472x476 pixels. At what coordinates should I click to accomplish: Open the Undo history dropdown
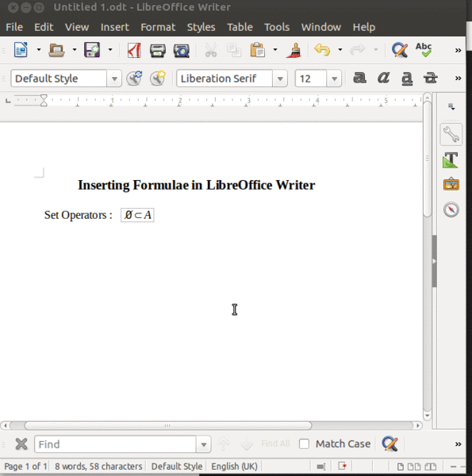(x=340, y=50)
